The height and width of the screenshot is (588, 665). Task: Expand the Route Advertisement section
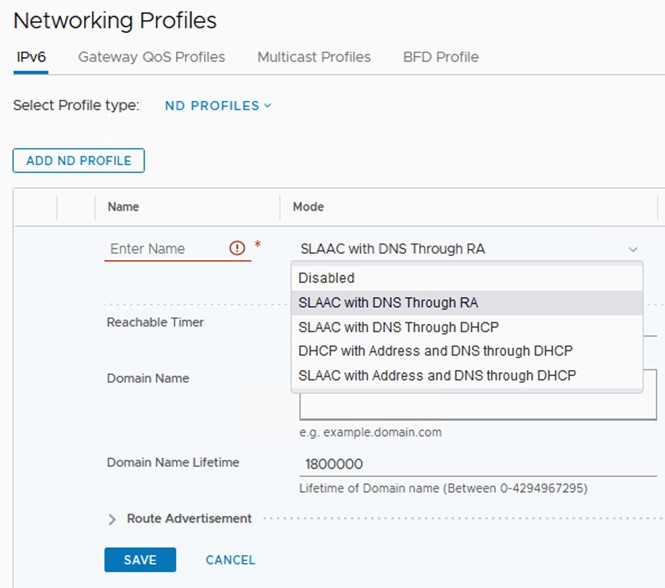click(112, 519)
